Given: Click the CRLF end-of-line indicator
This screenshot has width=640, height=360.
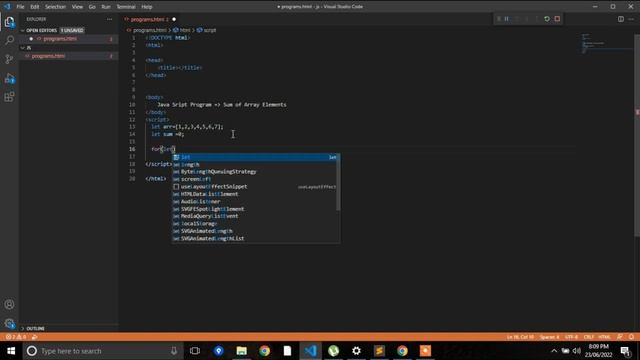Looking at the screenshot, I should [589, 337].
